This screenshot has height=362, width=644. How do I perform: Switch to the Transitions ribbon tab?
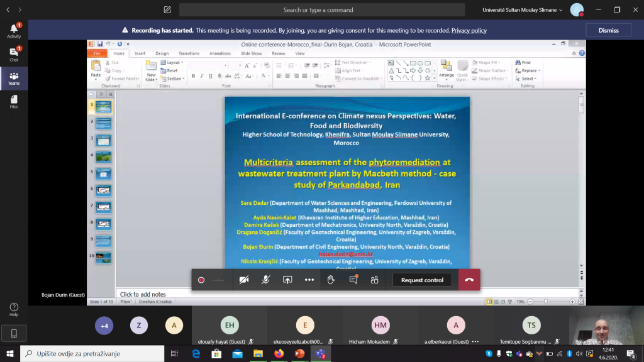(x=189, y=53)
